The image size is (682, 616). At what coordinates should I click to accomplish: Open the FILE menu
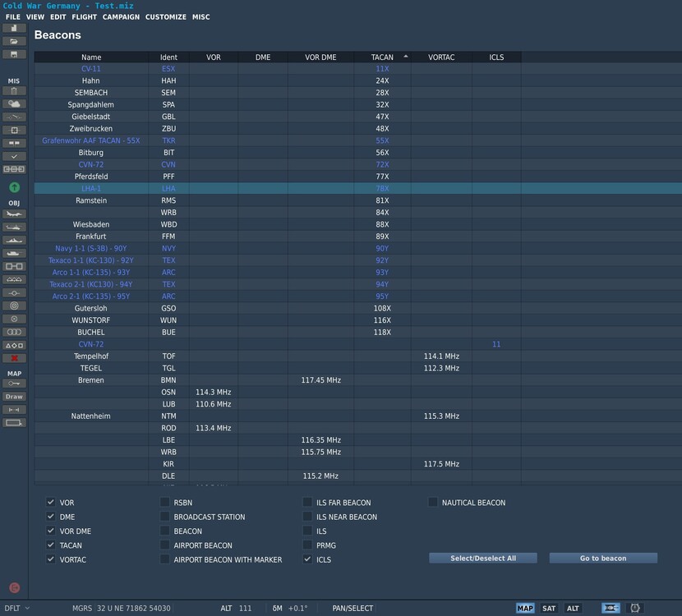[13, 17]
